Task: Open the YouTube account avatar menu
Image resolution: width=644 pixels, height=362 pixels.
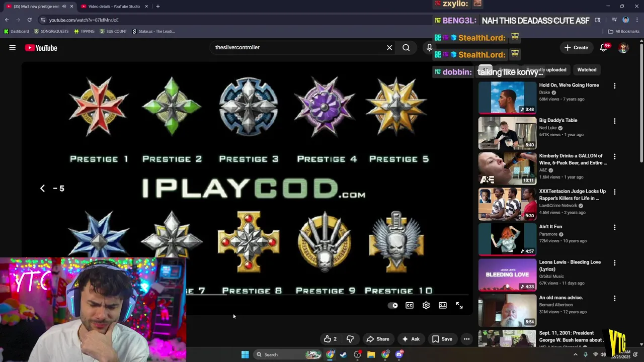Action: pyautogui.click(x=624, y=48)
